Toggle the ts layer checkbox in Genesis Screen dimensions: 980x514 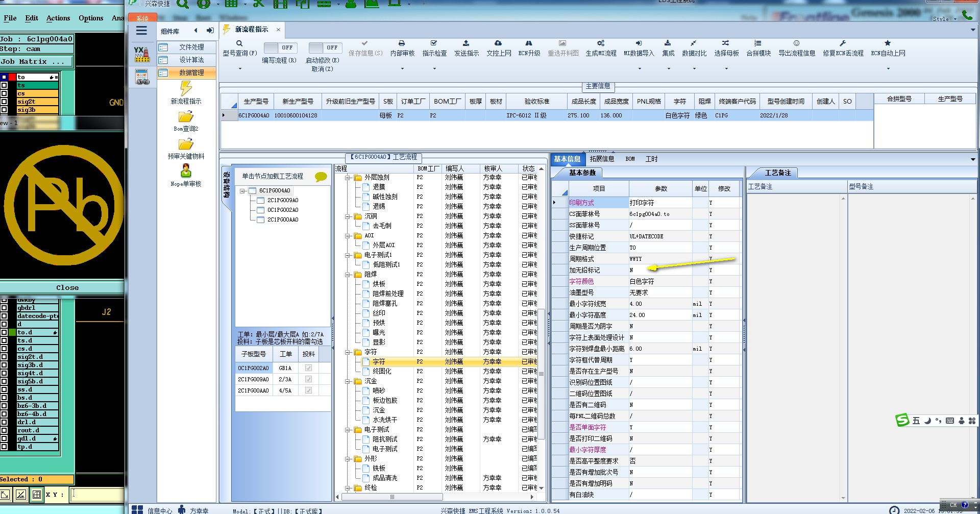4,86
